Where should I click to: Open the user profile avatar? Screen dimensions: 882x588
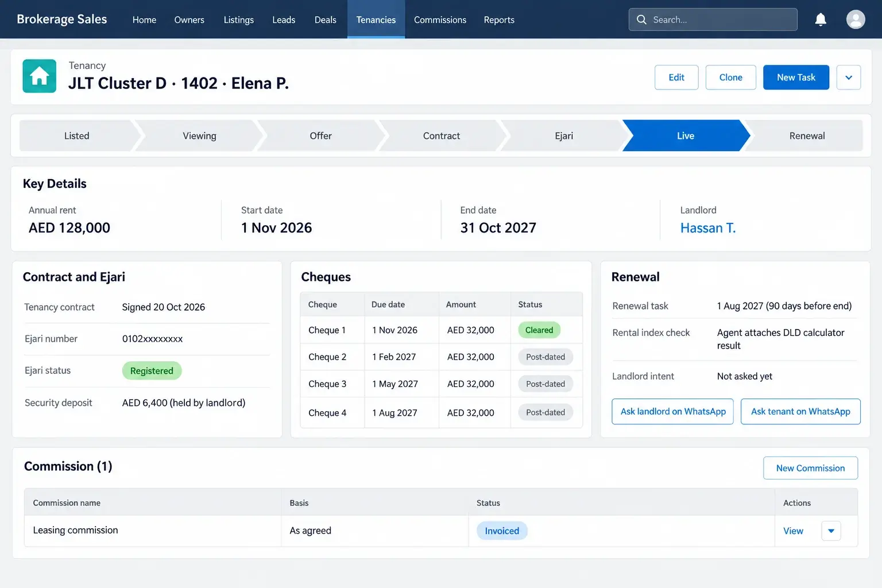(856, 20)
